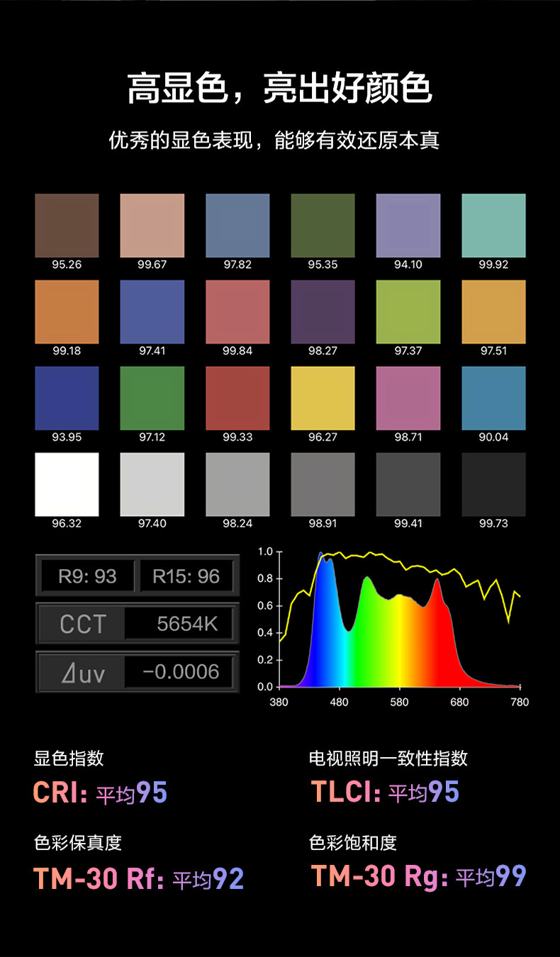Click the 480 axis label on spectrum
This screenshot has height=957, width=560.
pyautogui.click(x=340, y=702)
